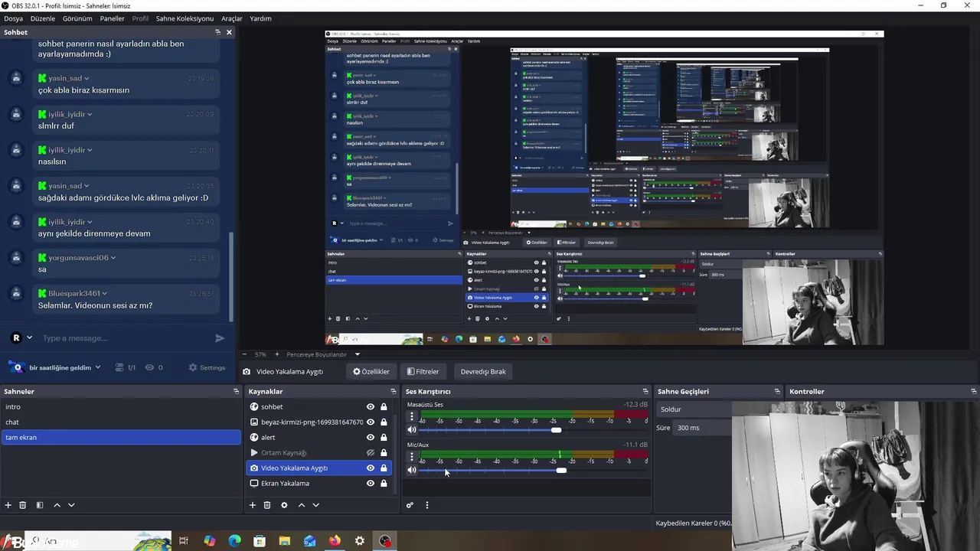The image size is (980, 551).
Task: Move scene down in Sahneler toolbar
Action: pos(71,505)
